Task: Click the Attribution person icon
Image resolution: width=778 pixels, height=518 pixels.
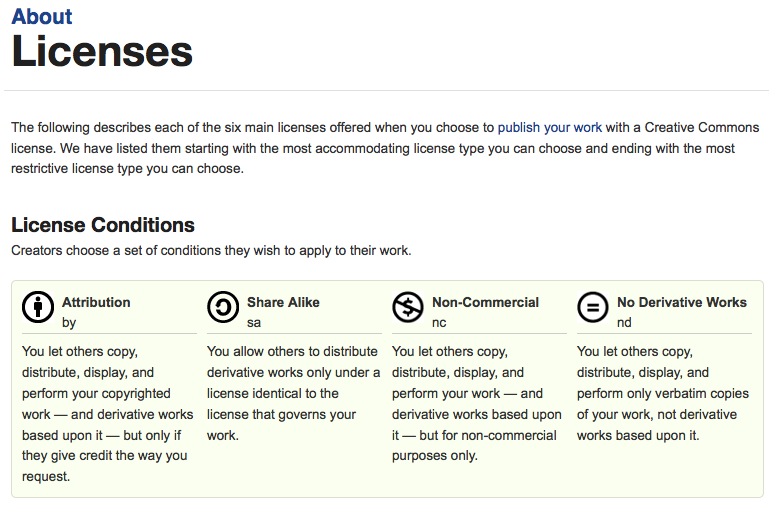Action: point(38,309)
